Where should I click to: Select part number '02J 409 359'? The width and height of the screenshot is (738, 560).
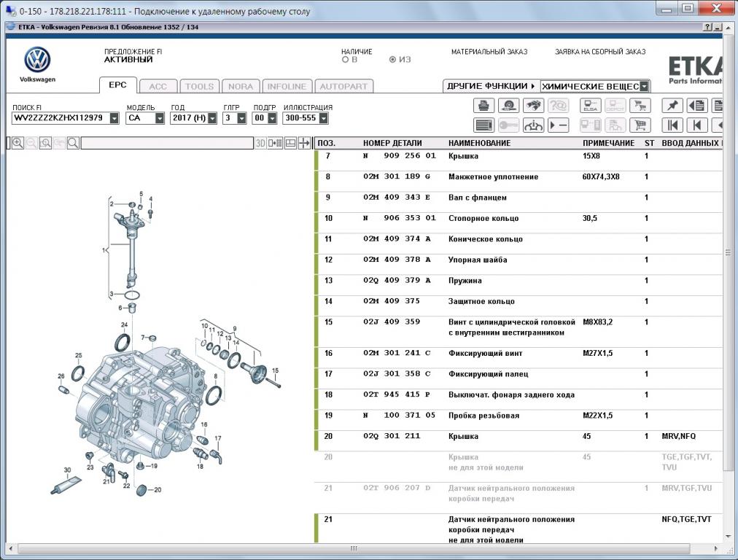tap(391, 322)
